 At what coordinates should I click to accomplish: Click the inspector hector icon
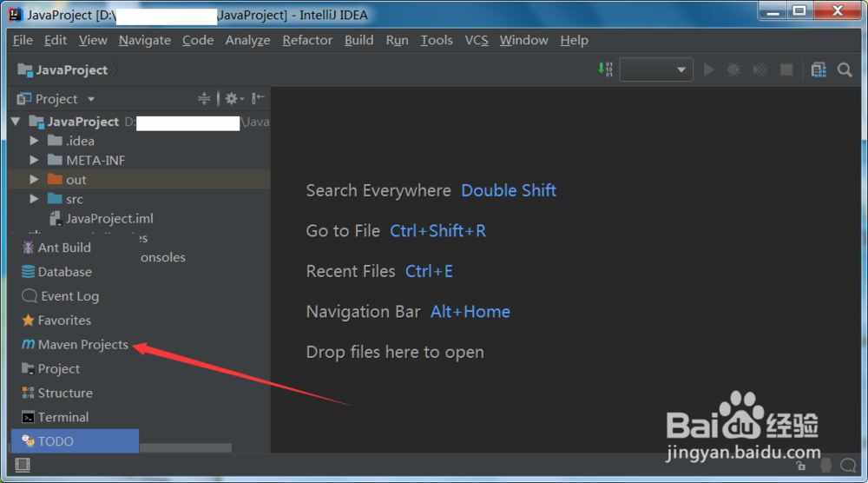[x=825, y=466]
